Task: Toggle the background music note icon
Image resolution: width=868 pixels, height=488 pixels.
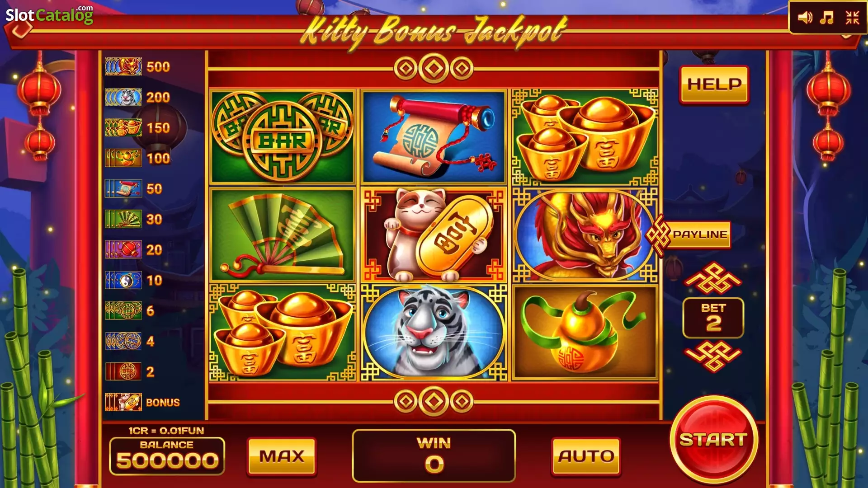Action: click(x=827, y=18)
